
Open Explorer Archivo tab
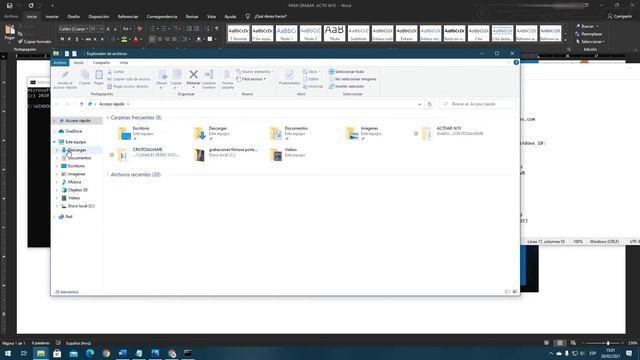(x=60, y=62)
